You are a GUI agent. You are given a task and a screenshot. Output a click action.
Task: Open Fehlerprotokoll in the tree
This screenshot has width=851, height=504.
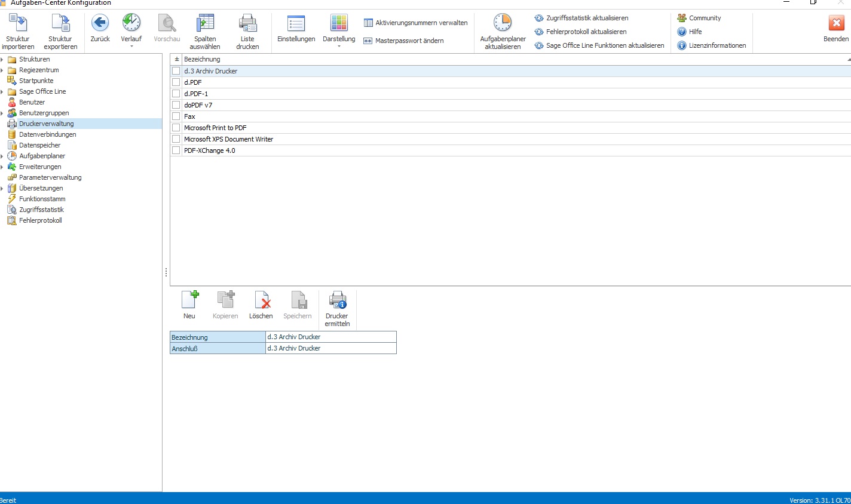[x=40, y=220]
